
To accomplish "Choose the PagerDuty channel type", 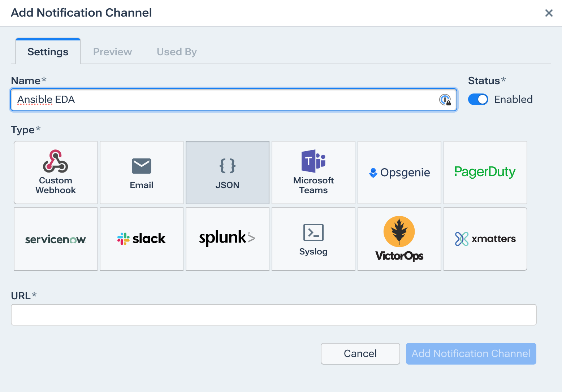I will (485, 173).
